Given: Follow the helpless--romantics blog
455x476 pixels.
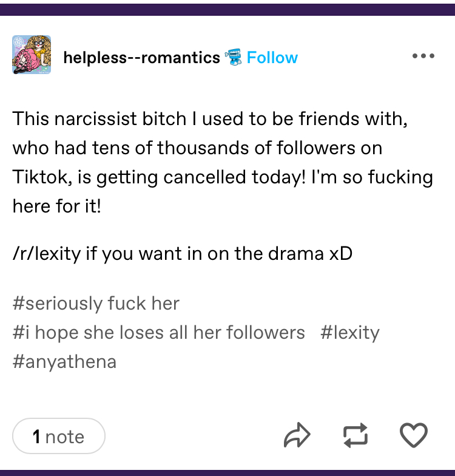Looking at the screenshot, I should [272, 57].
